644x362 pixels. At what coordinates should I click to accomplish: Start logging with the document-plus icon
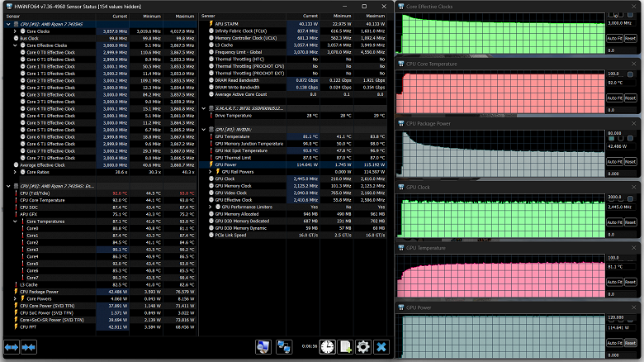345,347
